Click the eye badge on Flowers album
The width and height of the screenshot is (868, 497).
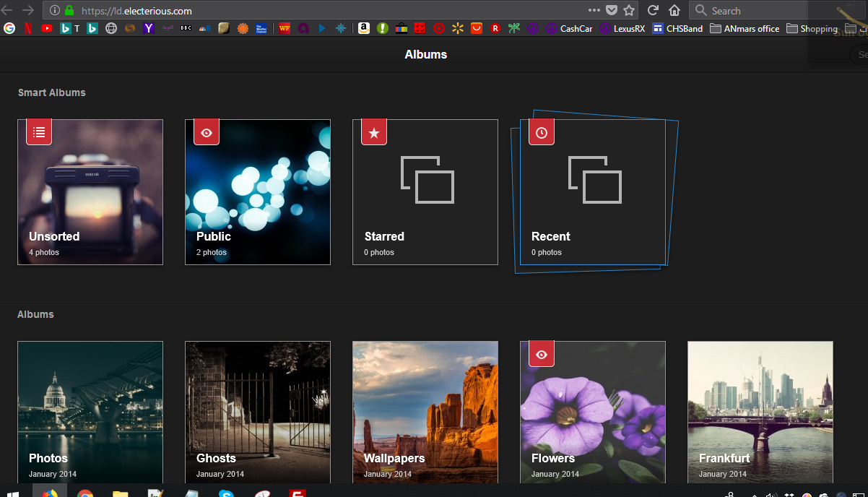(542, 354)
